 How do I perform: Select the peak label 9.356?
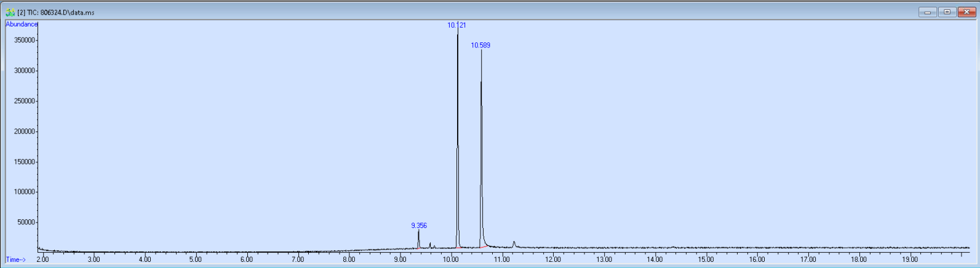click(419, 226)
